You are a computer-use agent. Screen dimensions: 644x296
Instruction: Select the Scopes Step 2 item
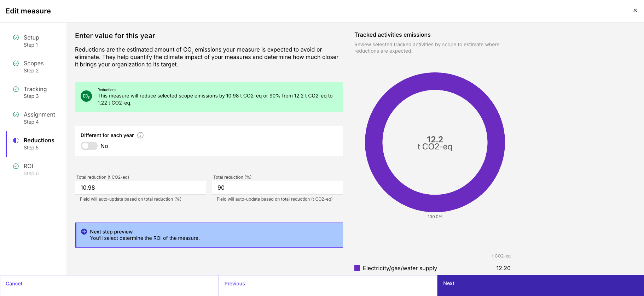click(33, 67)
